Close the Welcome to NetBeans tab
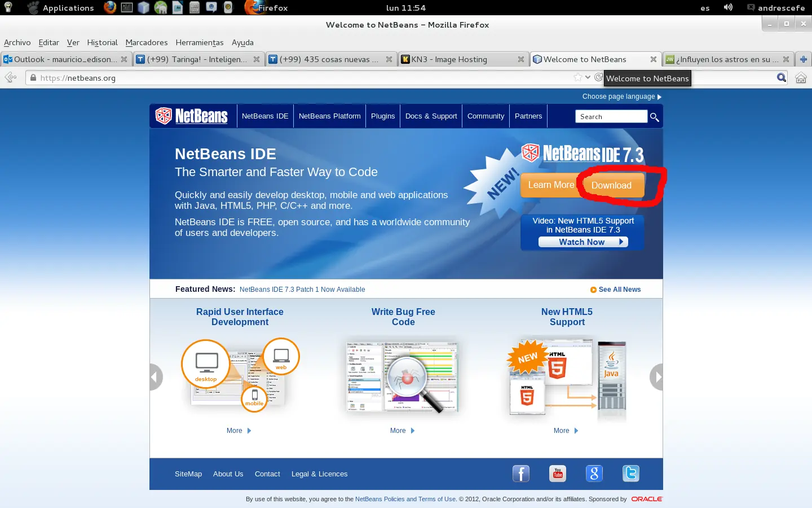This screenshot has width=812, height=508. click(x=654, y=59)
